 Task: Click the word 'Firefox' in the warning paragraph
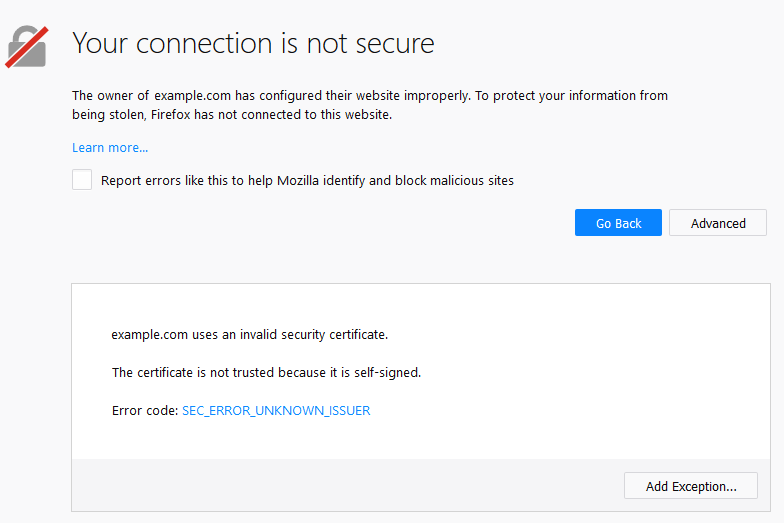tap(205, 115)
